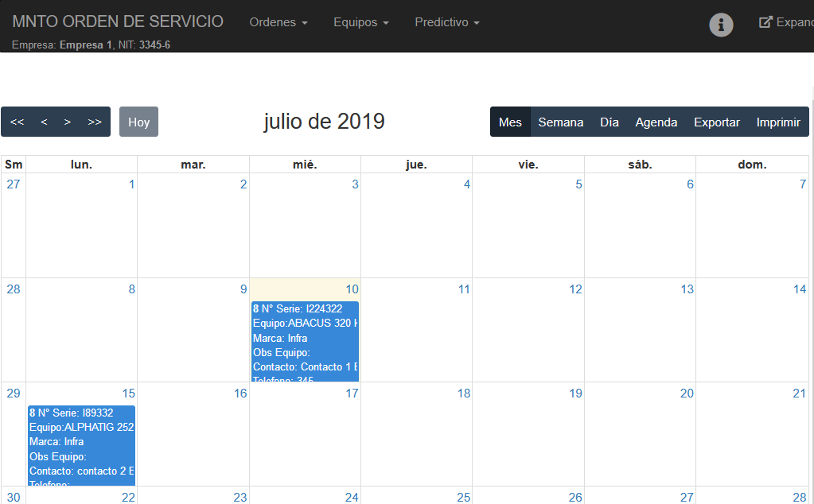This screenshot has width=814, height=504.
Task: Click the Hoy button
Action: 138,122
